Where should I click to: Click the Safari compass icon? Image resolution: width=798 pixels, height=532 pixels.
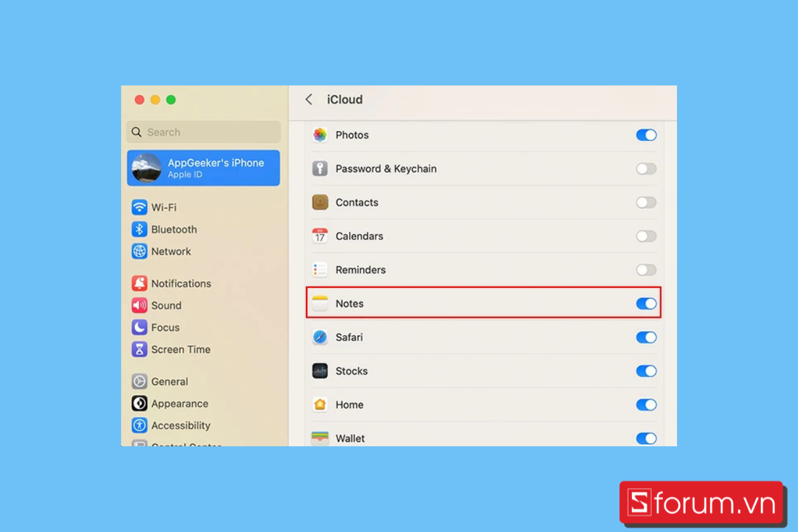click(x=320, y=337)
